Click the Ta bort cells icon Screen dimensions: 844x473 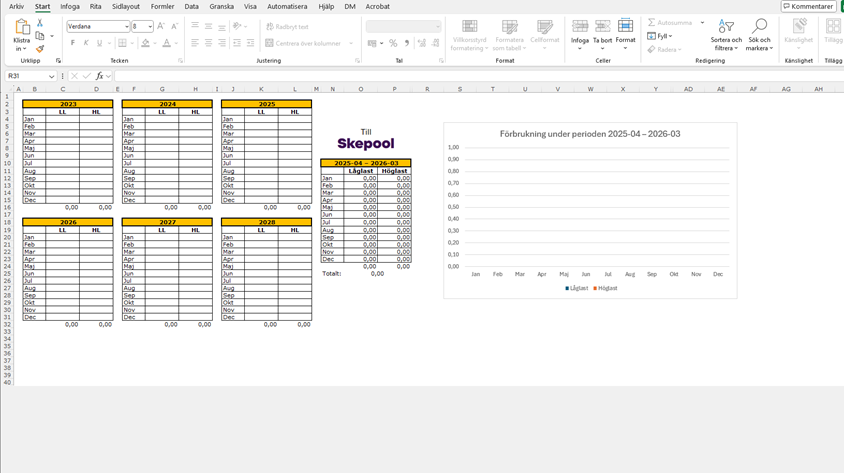tap(602, 35)
